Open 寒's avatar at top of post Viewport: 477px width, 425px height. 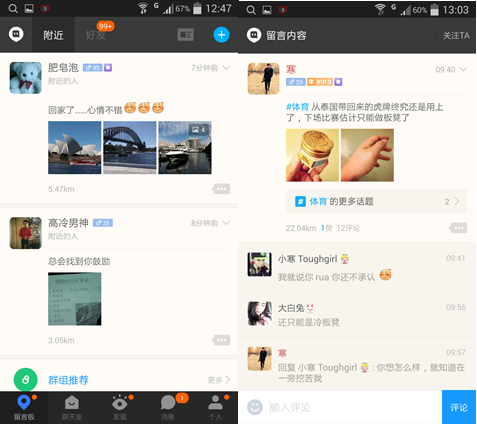click(263, 79)
